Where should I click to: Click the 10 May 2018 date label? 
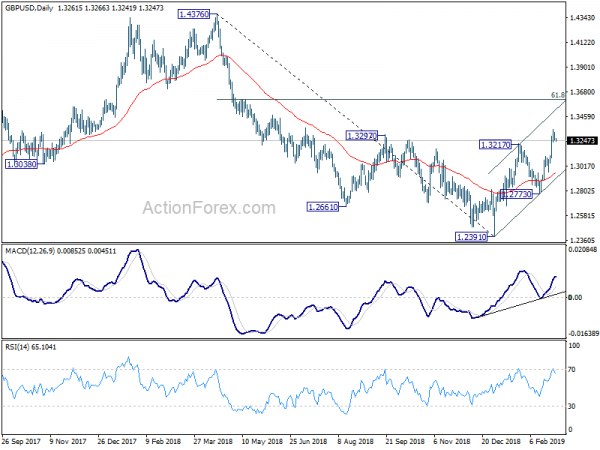[x=262, y=441]
